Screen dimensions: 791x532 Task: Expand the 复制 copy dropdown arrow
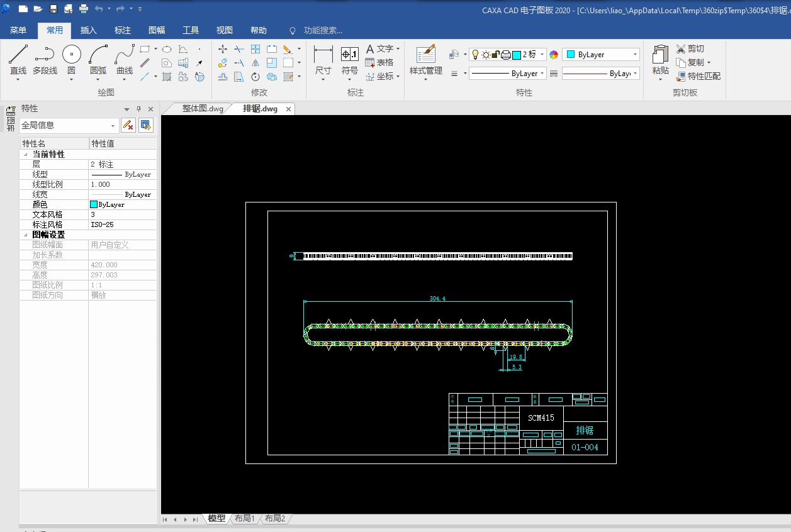pyautogui.click(x=709, y=62)
